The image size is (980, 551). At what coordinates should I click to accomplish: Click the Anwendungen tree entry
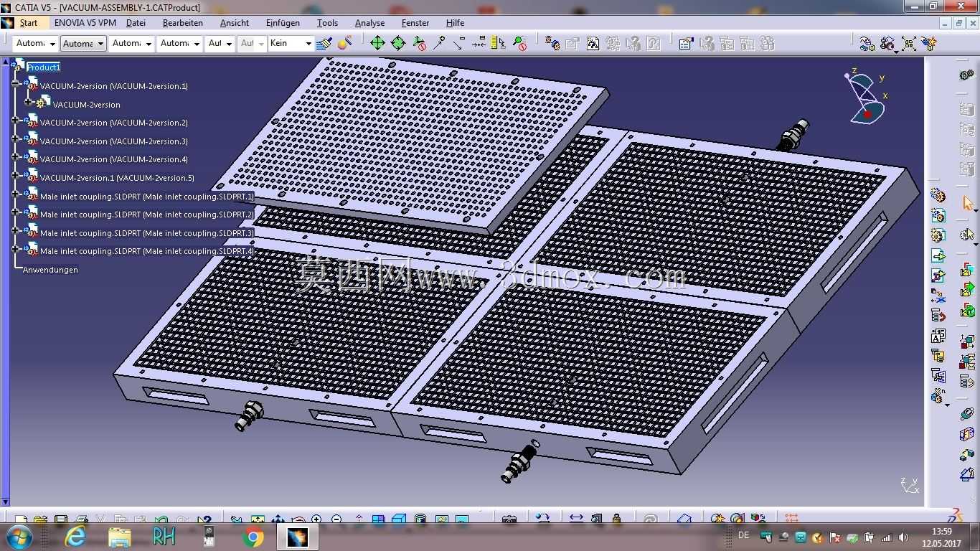coord(50,270)
